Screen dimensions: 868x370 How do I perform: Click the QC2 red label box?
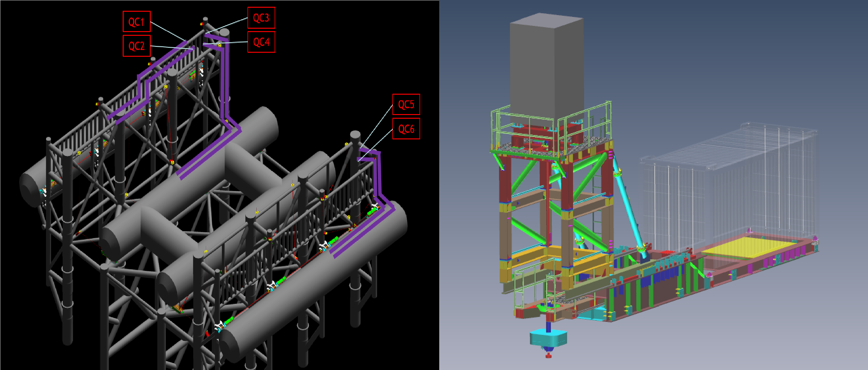click(136, 46)
